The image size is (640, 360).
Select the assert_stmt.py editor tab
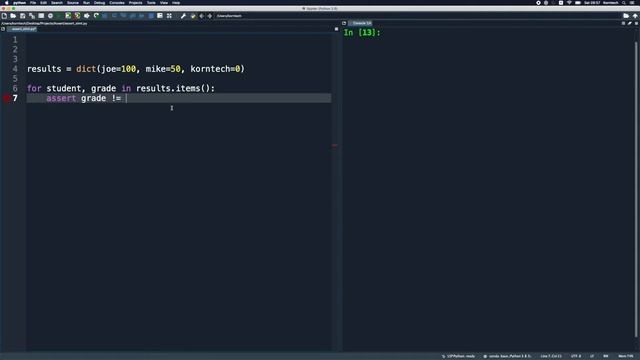(x=22, y=29)
